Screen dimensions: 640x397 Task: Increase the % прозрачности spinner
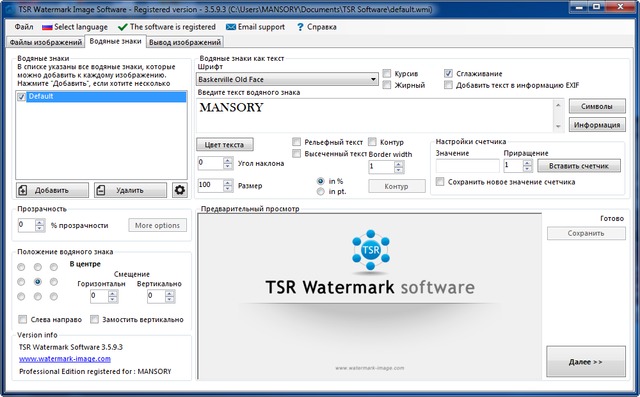pos(40,223)
